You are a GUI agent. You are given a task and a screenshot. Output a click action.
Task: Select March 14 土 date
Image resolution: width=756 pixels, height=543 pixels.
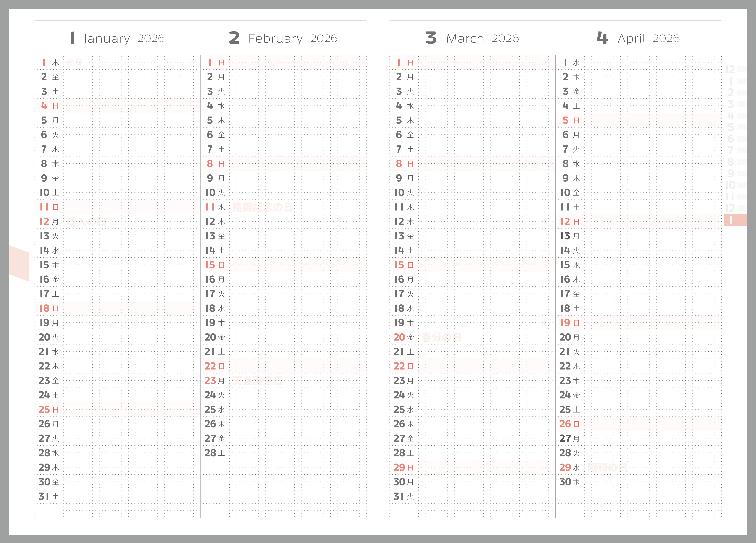[x=404, y=250]
